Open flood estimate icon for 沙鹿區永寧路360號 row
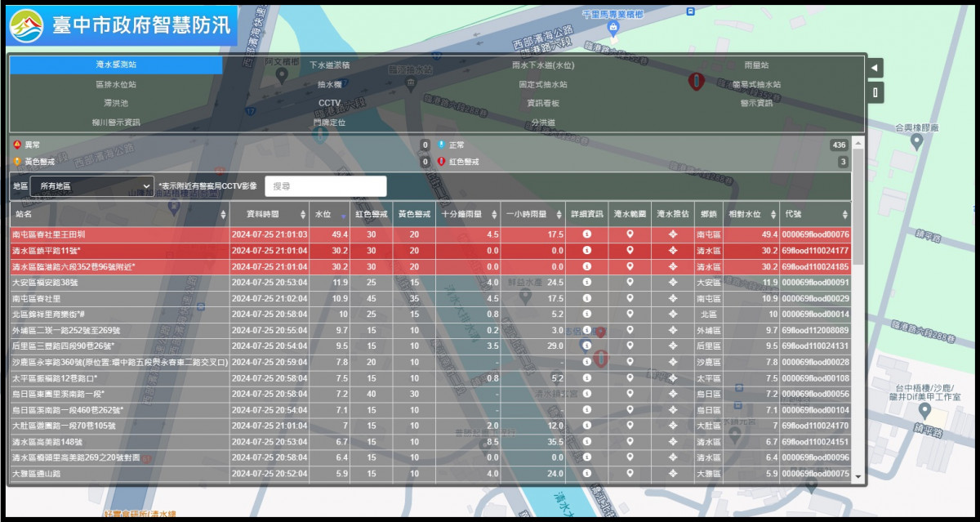Screen dimensions: 980x522 coord(673,362)
